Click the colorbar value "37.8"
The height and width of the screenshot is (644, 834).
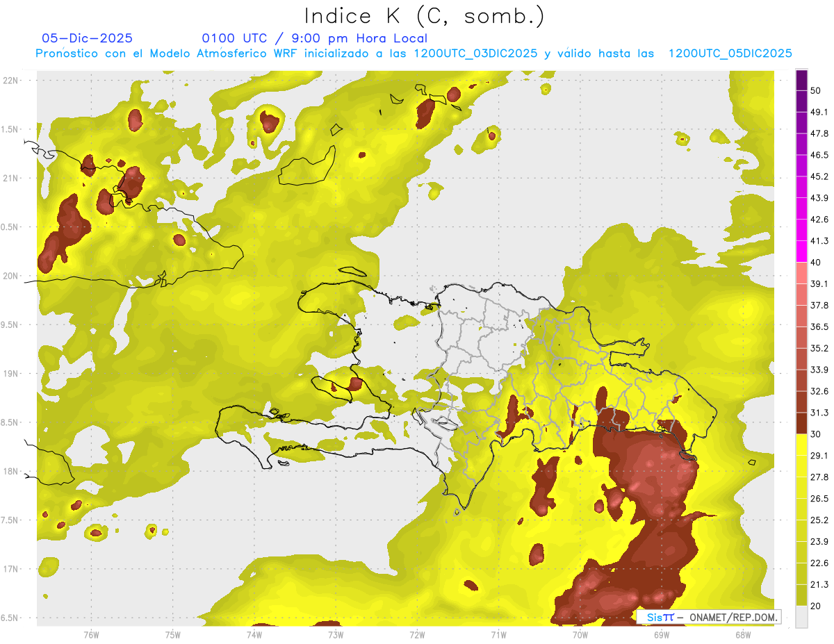pos(820,306)
